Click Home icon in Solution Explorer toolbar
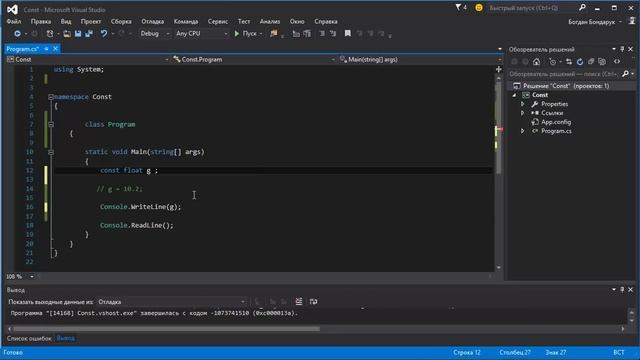Image resolution: width=640 pixels, height=360 pixels. coord(536,62)
